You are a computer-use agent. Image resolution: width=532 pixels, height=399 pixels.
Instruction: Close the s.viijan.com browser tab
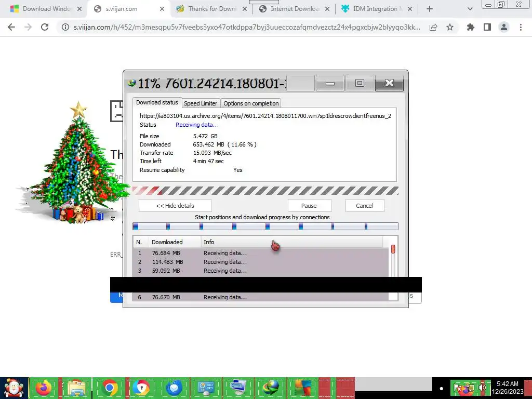click(x=162, y=9)
